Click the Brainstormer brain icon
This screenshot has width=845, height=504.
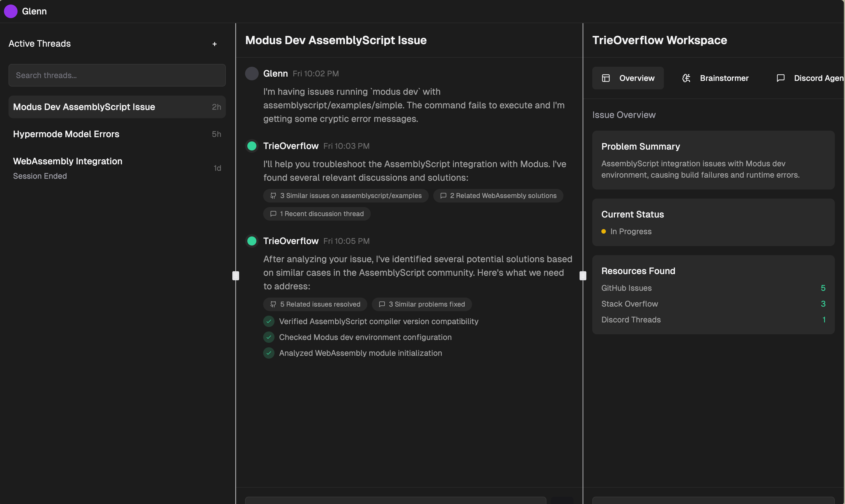tap(686, 78)
